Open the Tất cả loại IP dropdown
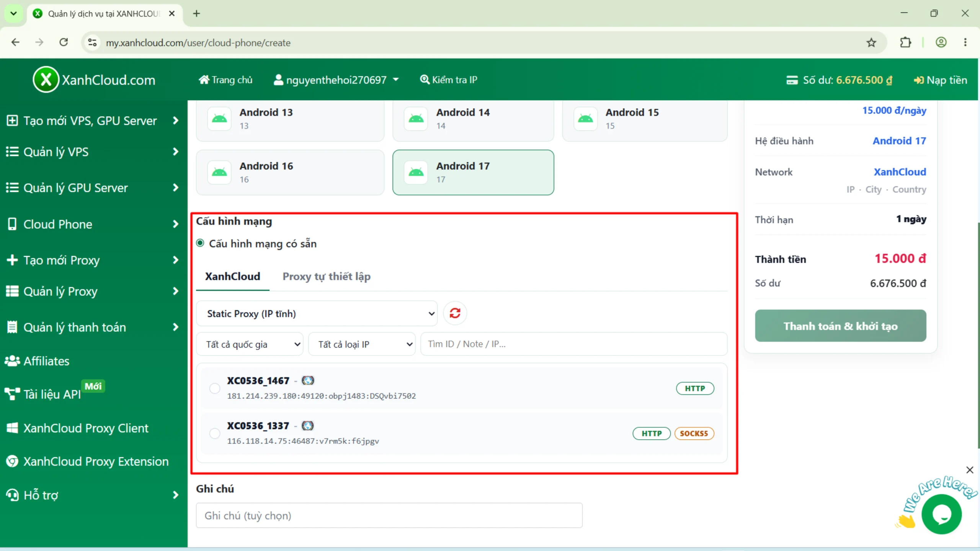 (362, 344)
